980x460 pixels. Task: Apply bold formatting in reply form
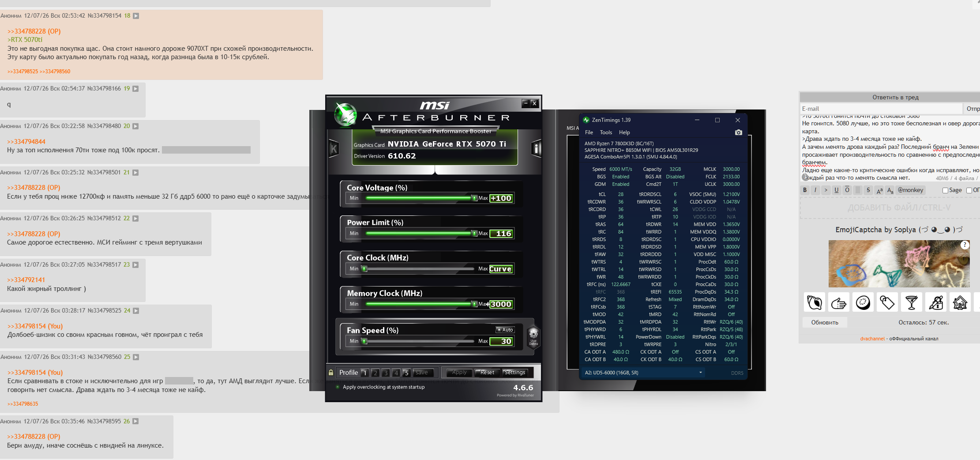[x=805, y=190]
